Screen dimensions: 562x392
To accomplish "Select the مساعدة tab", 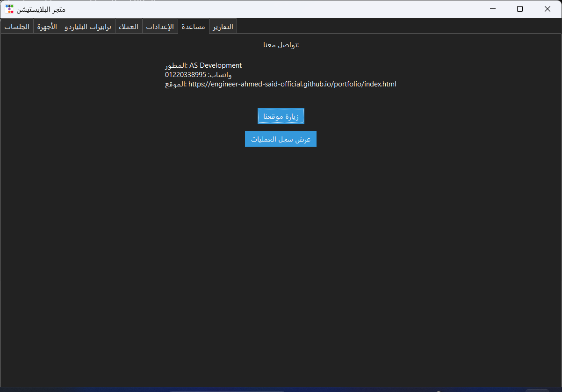I will pyautogui.click(x=194, y=26).
